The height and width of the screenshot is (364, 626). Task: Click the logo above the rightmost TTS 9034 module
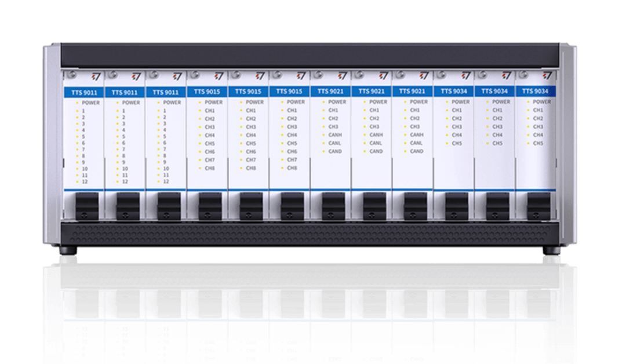(x=548, y=76)
